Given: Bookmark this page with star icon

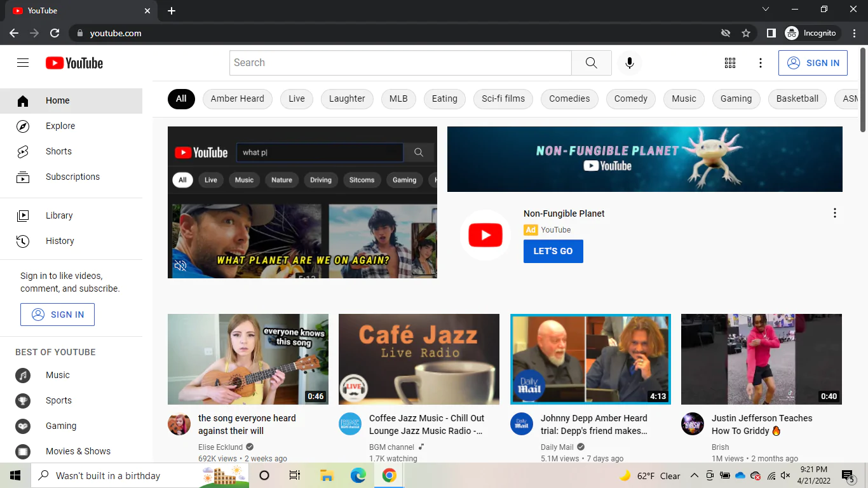Looking at the screenshot, I should click(x=746, y=33).
